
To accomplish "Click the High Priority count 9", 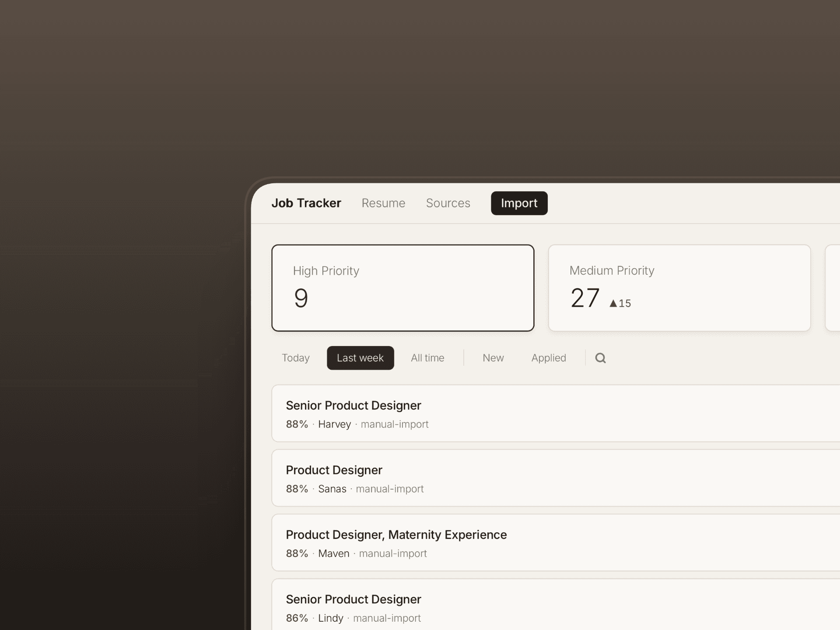I will [x=301, y=298].
